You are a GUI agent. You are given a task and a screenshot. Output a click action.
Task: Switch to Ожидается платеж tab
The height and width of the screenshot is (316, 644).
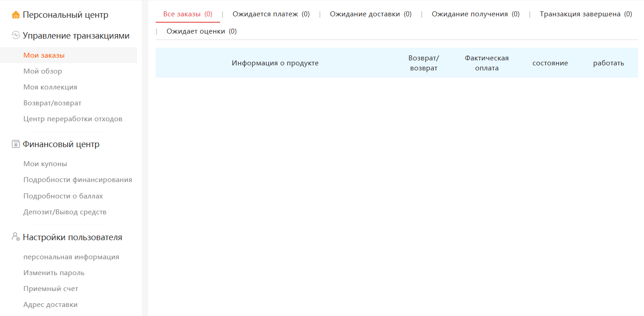click(271, 14)
